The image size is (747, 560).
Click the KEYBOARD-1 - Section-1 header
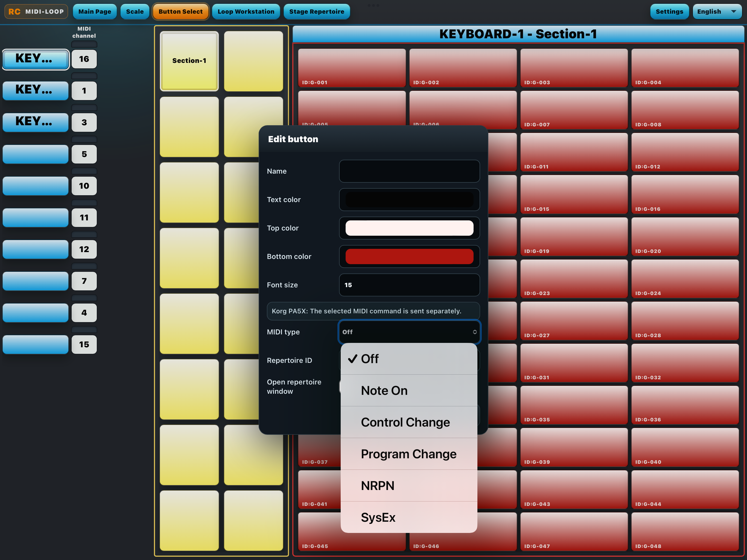coord(518,34)
